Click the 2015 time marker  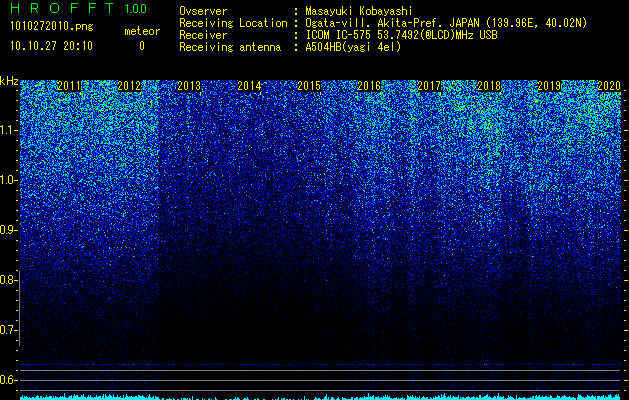pos(309,86)
